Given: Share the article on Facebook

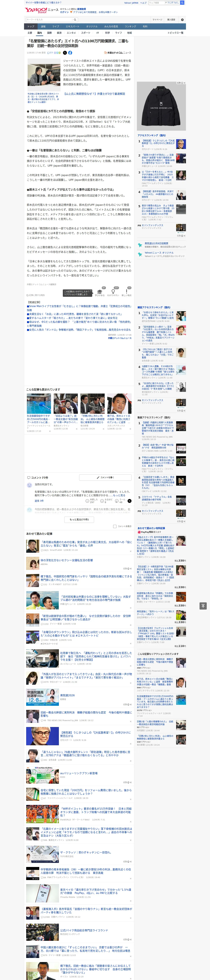Looking at the screenshot, I should (x=70, y=53).
